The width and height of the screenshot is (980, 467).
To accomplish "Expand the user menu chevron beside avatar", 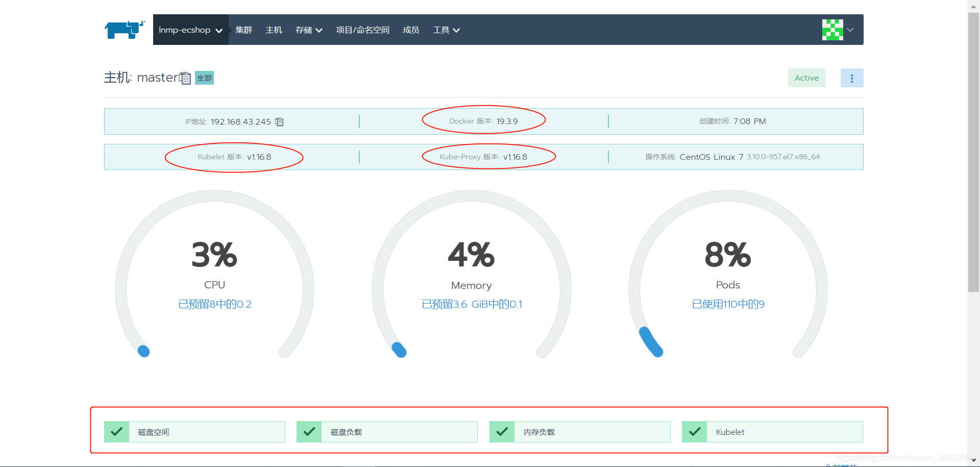I will coord(850,30).
